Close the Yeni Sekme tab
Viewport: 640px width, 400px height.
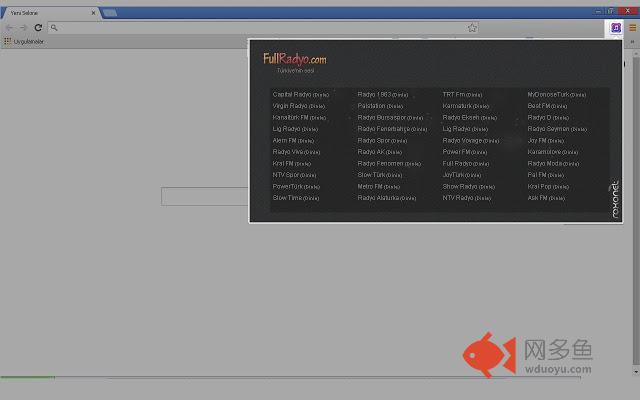(x=93, y=13)
